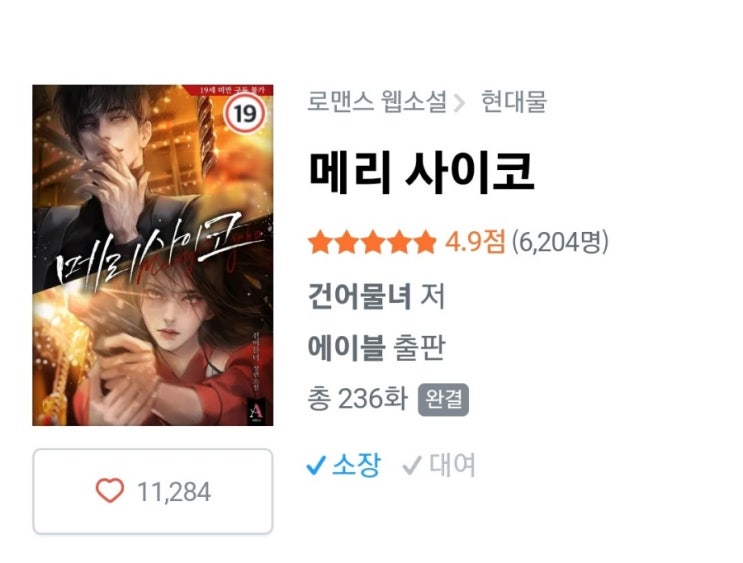The image size is (743, 563).
Task: Click the 메리 사이코 book cover thumbnail
Action: 153,255
